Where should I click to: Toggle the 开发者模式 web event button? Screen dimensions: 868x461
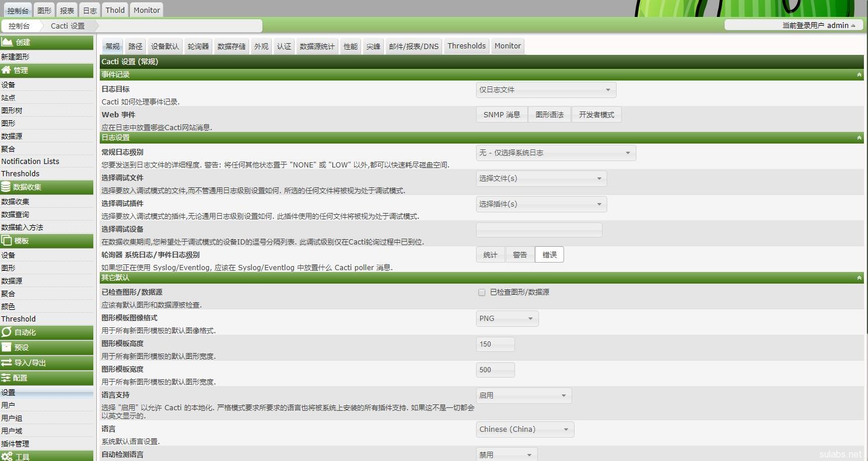pos(596,115)
